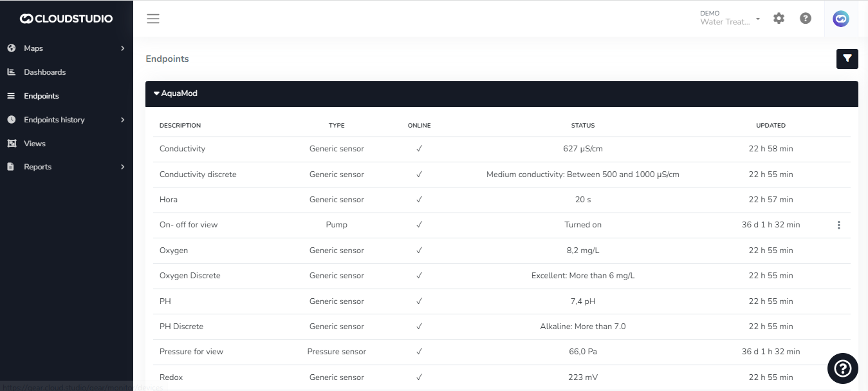Click the Endpoints list icon
868x391 pixels.
click(x=10, y=95)
